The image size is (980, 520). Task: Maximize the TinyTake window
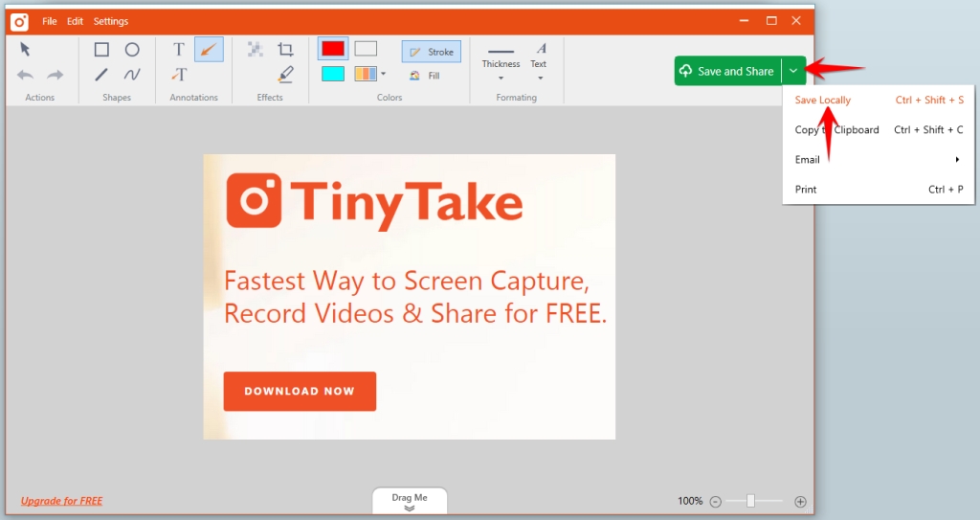pyautogui.click(x=772, y=21)
